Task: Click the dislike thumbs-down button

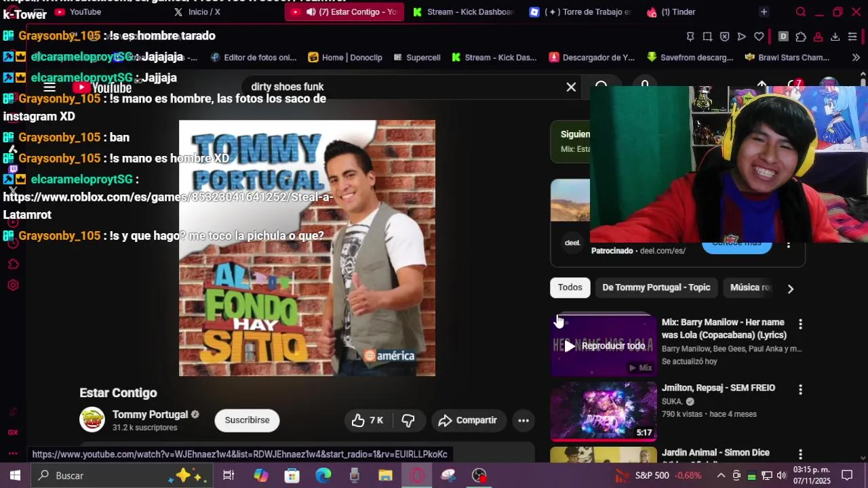Action: tap(408, 420)
